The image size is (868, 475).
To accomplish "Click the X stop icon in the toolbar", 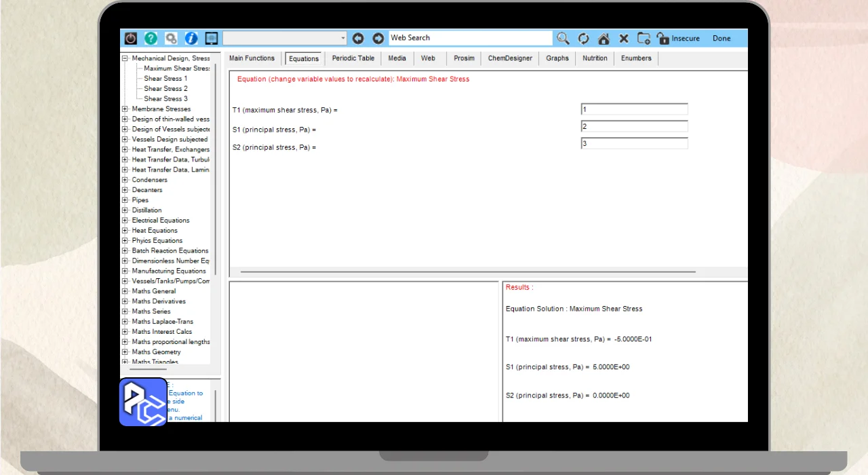I will pos(624,39).
